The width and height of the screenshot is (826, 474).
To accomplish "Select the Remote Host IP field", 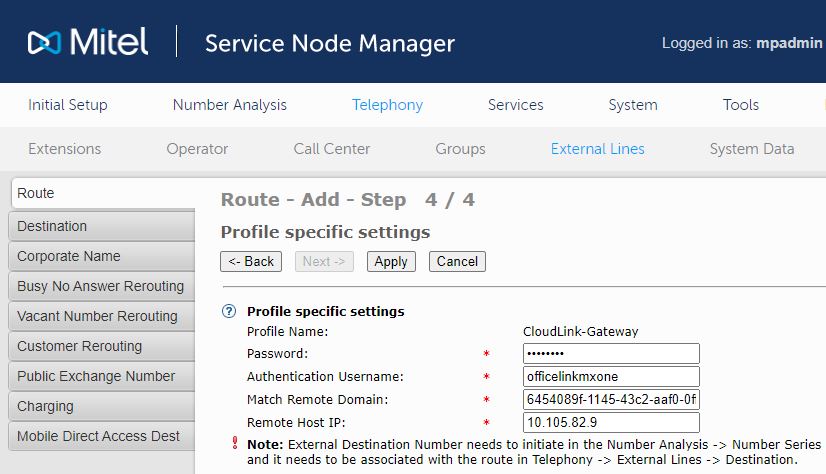I will 610,423.
